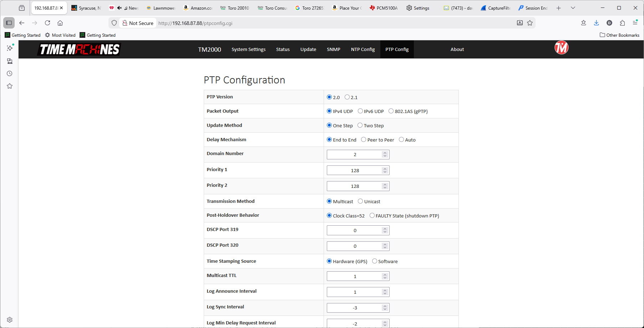Open the Other Bookmarks folder
Image resolution: width=644 pixels, height=328 pixels.
coord(619,35)
